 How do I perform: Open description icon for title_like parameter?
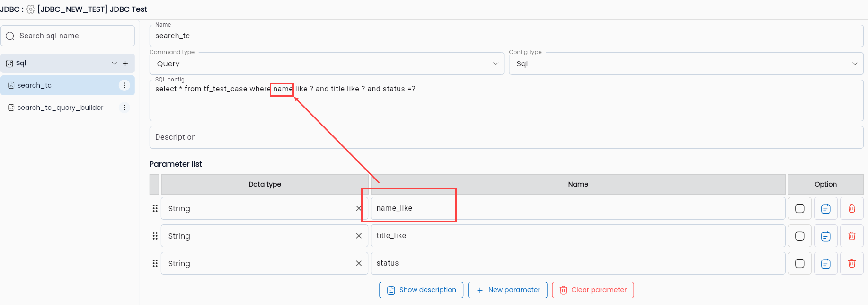(x=826, y=236)
